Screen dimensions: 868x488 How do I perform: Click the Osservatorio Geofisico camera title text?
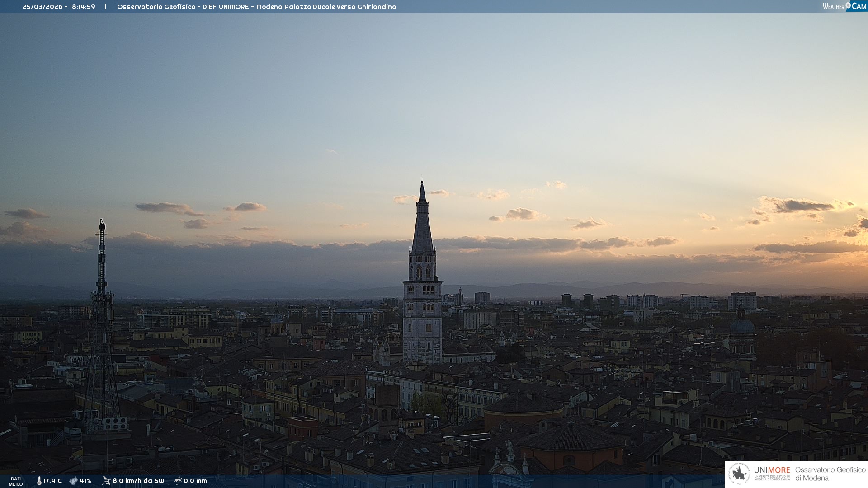(x=256, y=7)
